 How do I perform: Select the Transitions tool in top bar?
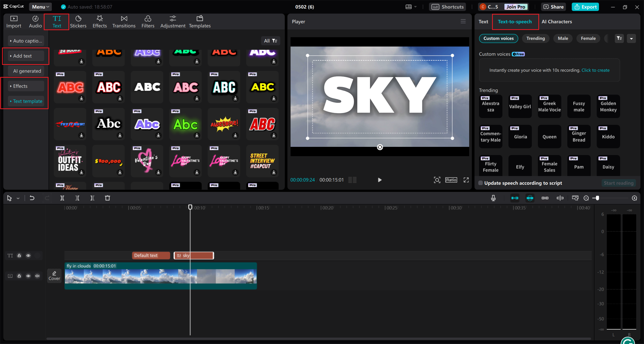pos(124,21)
